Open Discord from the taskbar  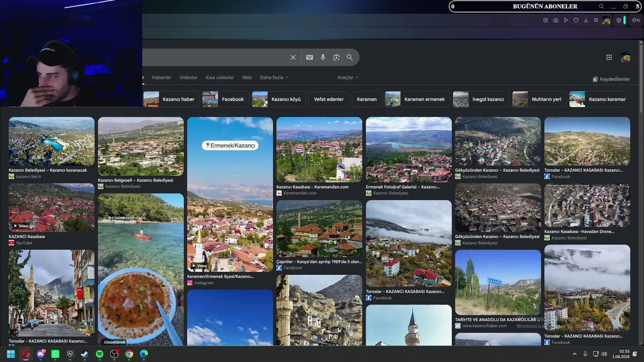click(41, 354)
